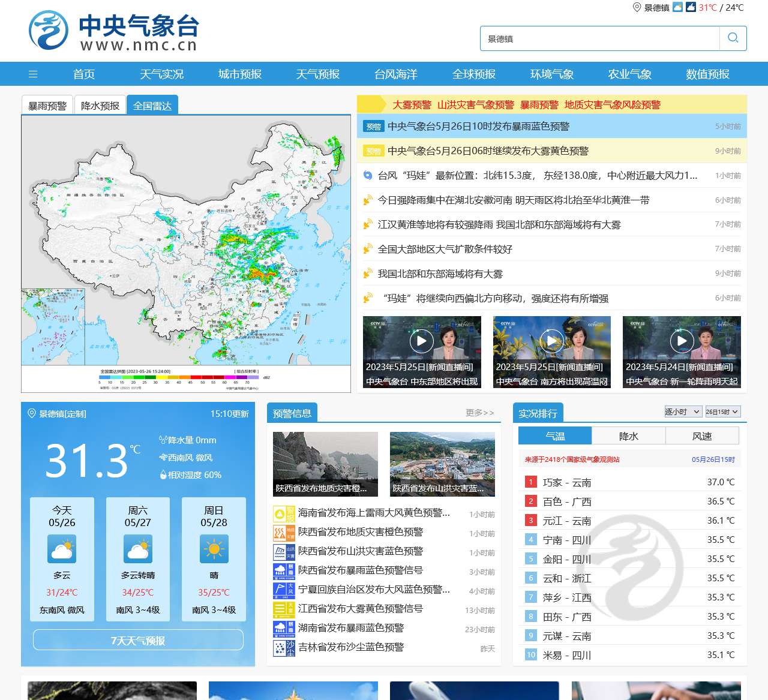The width and height of the screenshot is (768, 700).
Task: Play the 2023年5月24日 news video
Action: click(682, 342)
